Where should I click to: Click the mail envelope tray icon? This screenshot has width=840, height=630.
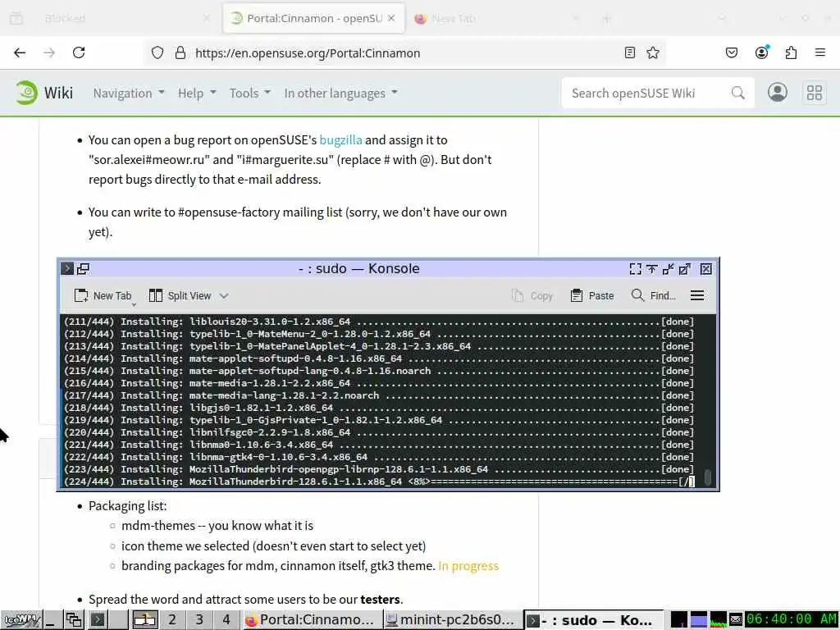pos(736,620)
